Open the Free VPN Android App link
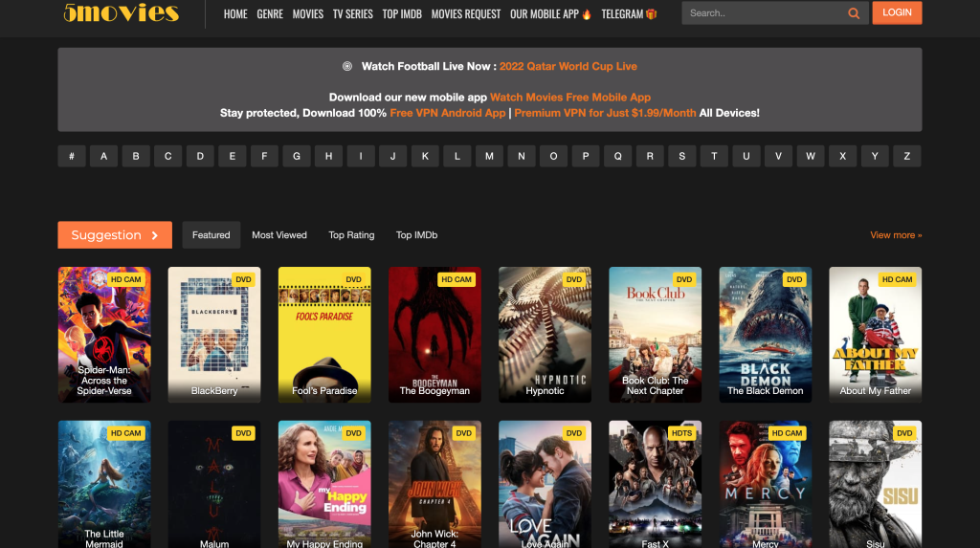Viewport: 980px width, 548px height. [x=448, y=113]
